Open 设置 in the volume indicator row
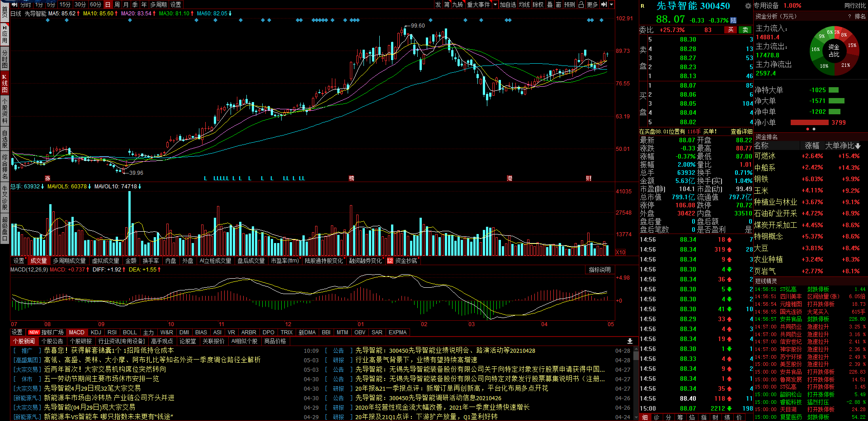Image resolution: width=868 pixels, height=421 pixels. click(19, 261)
